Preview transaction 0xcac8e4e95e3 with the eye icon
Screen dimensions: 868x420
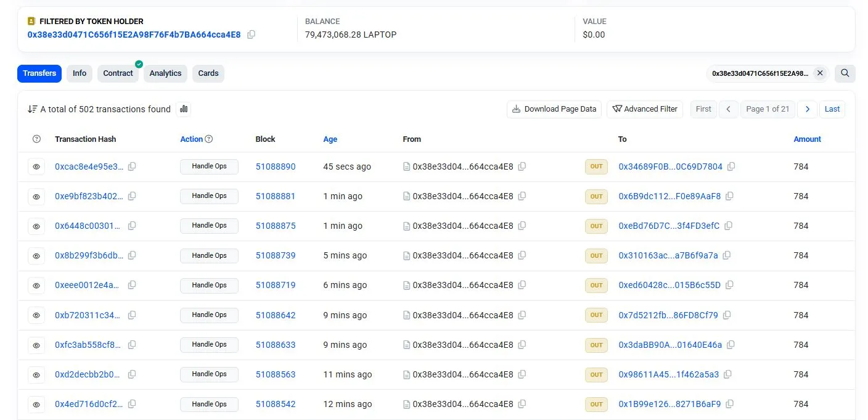point(36,167)
